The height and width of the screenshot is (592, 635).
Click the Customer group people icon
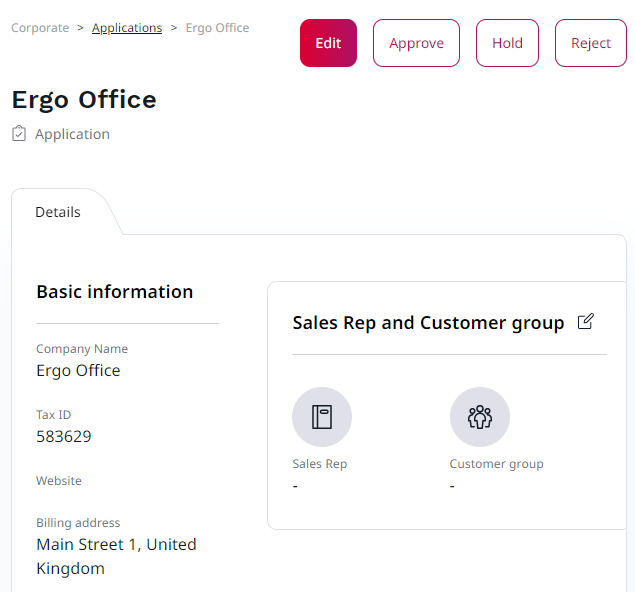479,417
